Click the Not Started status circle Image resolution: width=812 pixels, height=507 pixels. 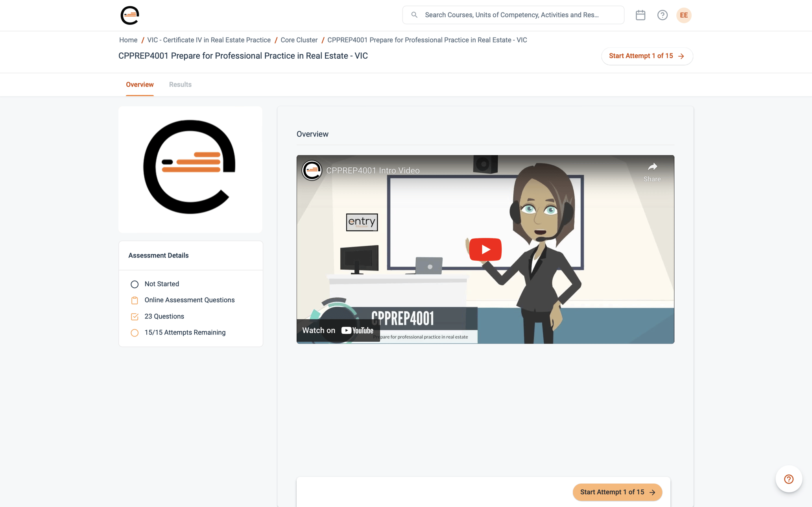135,284
